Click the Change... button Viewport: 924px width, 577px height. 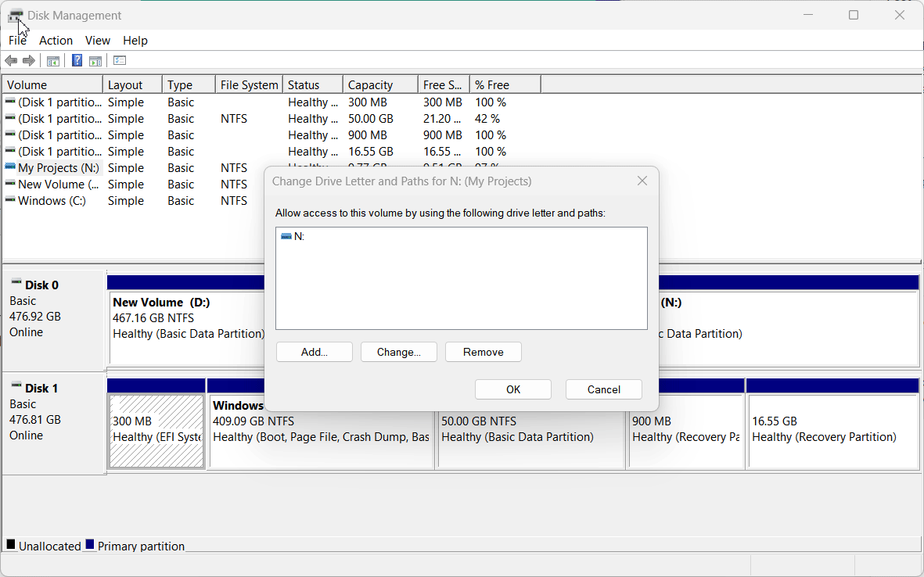pyautogui.click(x=399, y=352)
